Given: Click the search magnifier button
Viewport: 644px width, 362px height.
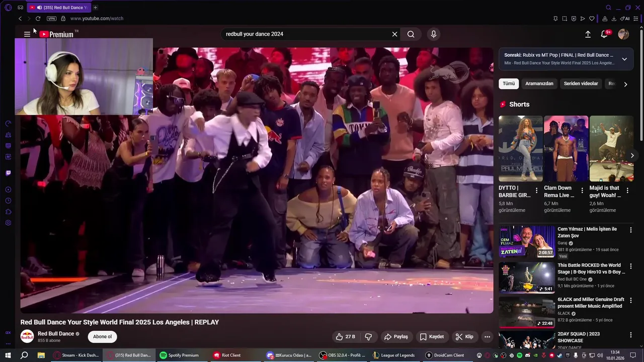Looking at the screenshot, I should 411,34.
